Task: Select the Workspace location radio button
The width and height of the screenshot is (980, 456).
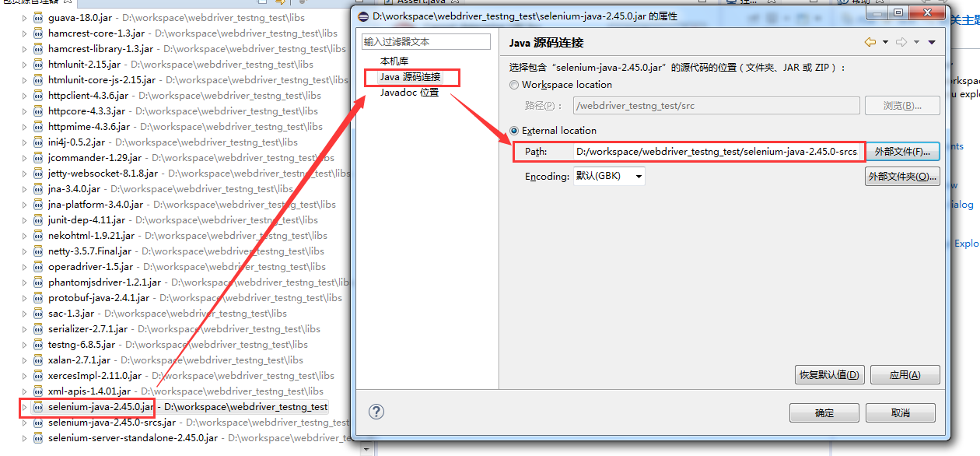Action: click(x=514, y=85)
